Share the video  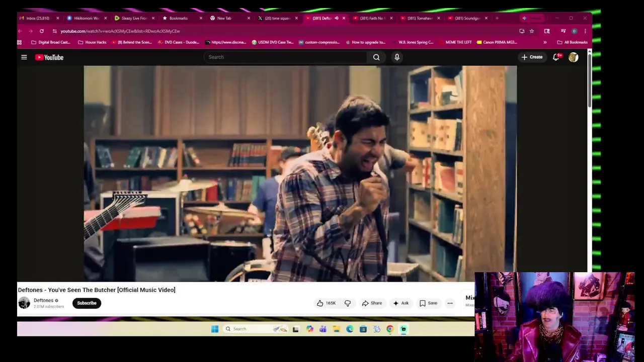[x=372, y=303]
